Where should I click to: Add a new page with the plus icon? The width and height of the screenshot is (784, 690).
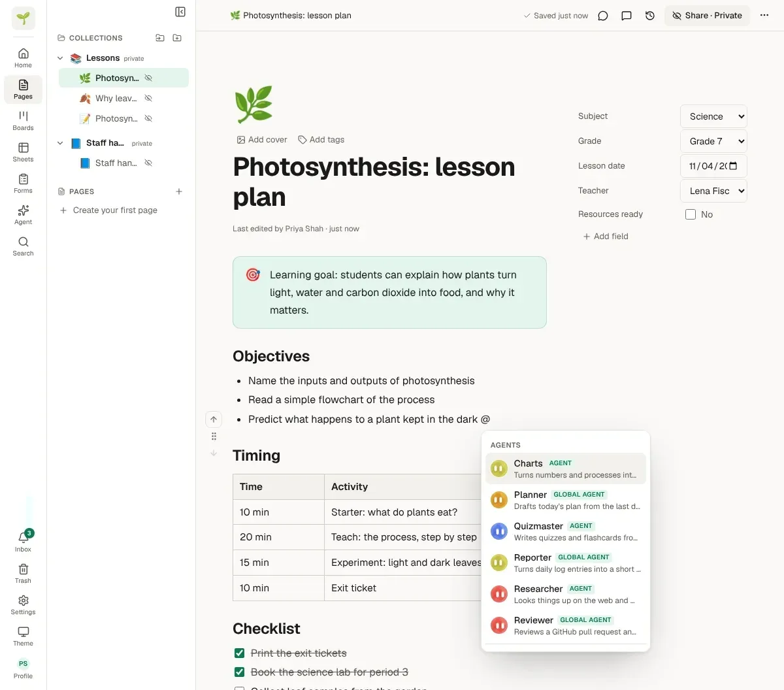pos(179,191)
